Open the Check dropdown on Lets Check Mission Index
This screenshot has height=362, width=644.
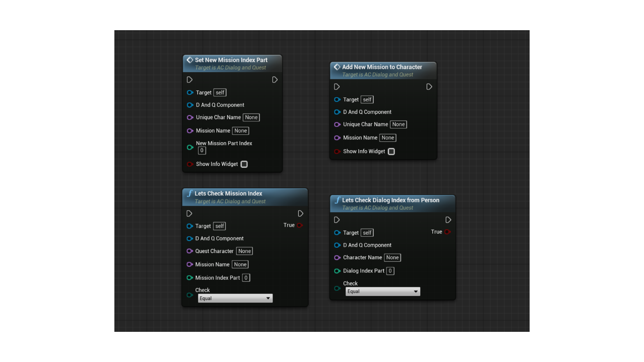235,298
